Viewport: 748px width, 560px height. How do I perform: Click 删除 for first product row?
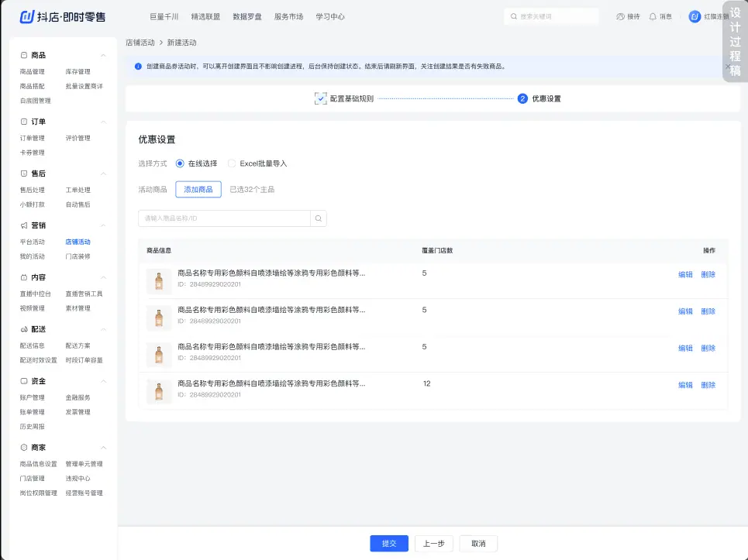coord(708,274)
